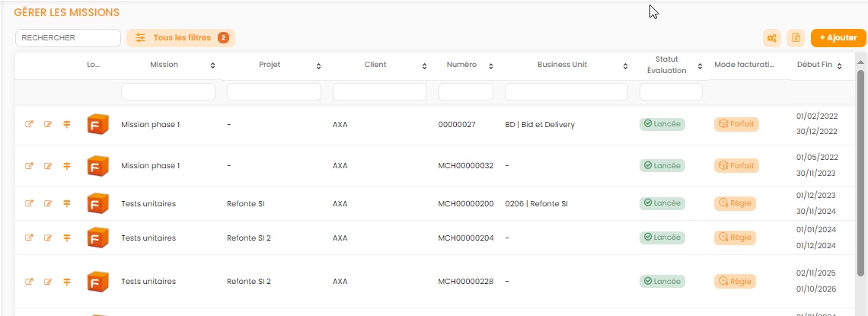Viewport: 868px width, 316px height.
Task: Open mission 00000027 via external-link icon
Action: coord(30,124)
